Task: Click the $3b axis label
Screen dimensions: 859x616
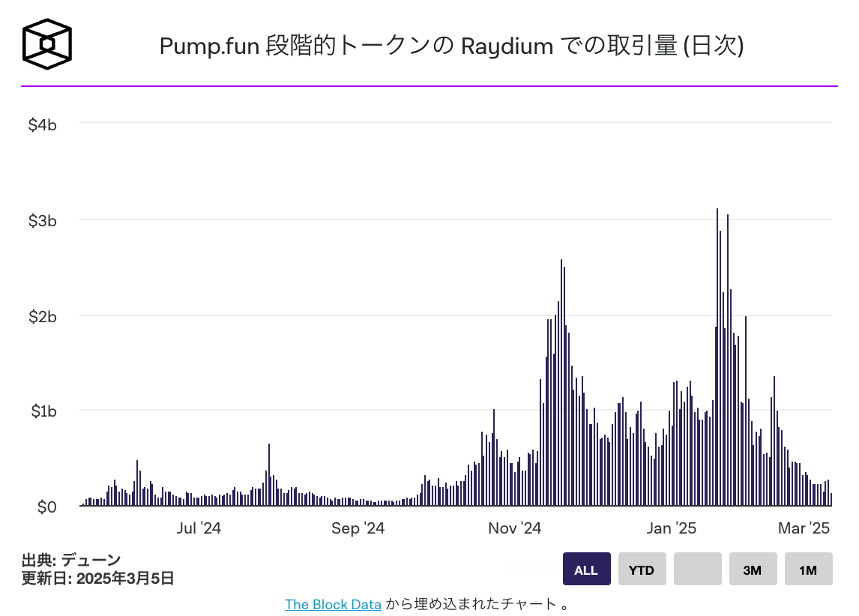Action: coord(42,220)
